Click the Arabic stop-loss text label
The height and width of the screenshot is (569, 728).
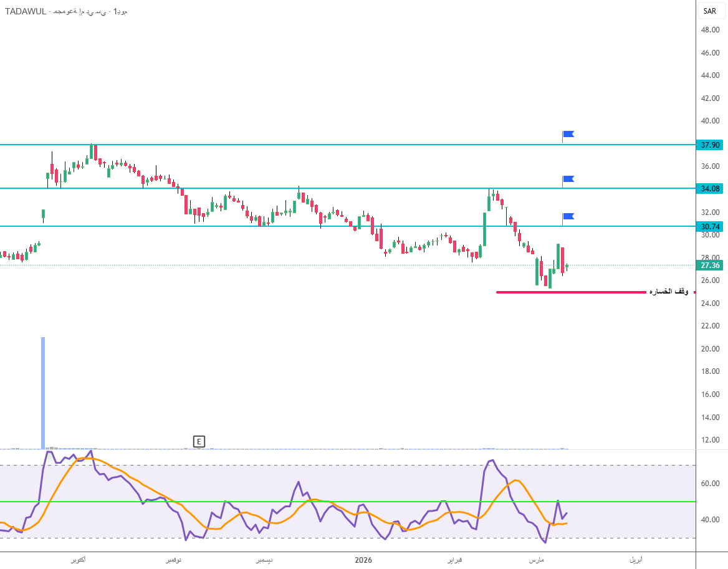click(x=668, y=292)
